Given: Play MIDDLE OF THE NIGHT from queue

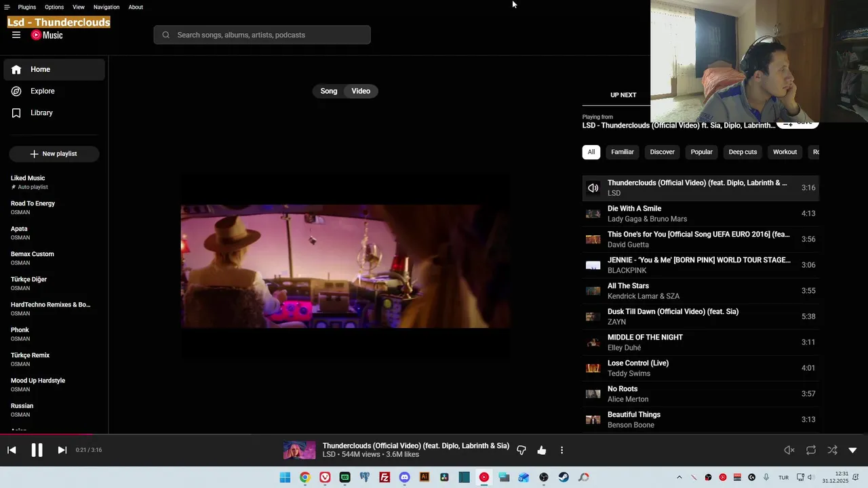Looking at the screenshot, I should pyautogui.click(x=701, y=342).
